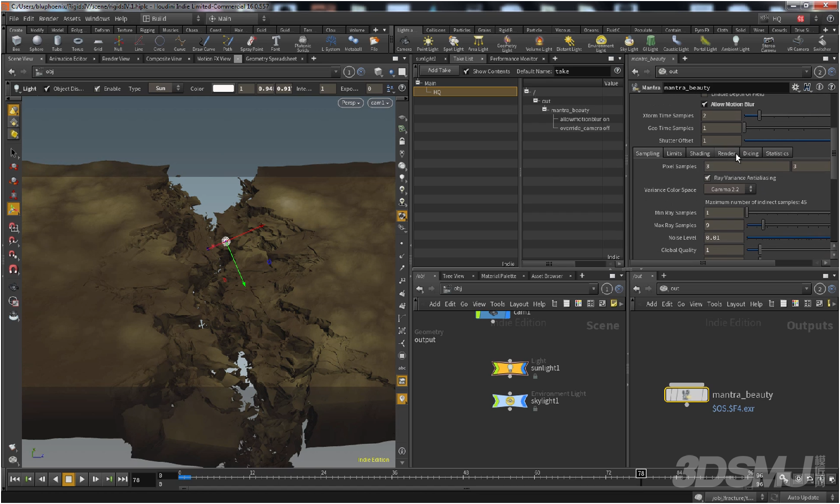Open the Windows menu
This screenshot has height=504, width=840.
pyautogui.click(x=97, y=18)
